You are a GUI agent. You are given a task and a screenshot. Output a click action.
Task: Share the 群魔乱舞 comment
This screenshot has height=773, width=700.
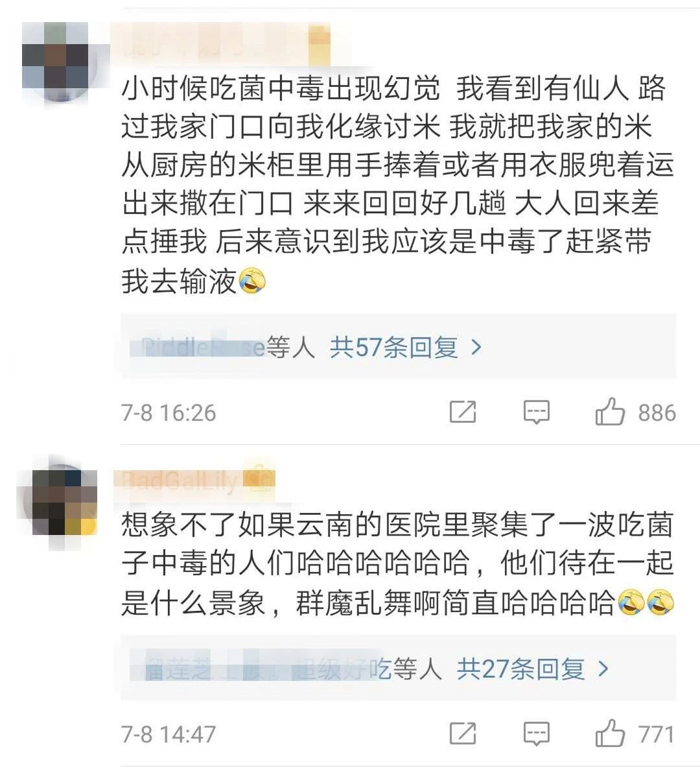[x=463, y=733]
